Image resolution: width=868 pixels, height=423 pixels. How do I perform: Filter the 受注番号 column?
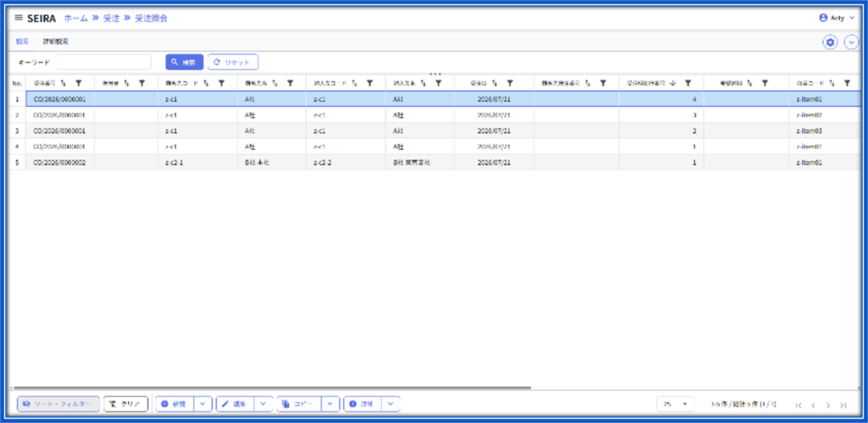click(x=79, y=83)
